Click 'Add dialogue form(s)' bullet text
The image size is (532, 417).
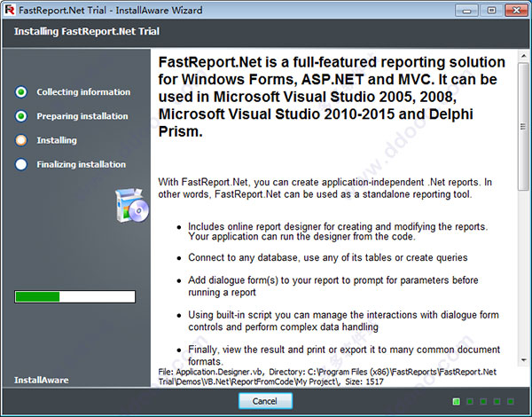pyautogui.click(x=333, y=287)
